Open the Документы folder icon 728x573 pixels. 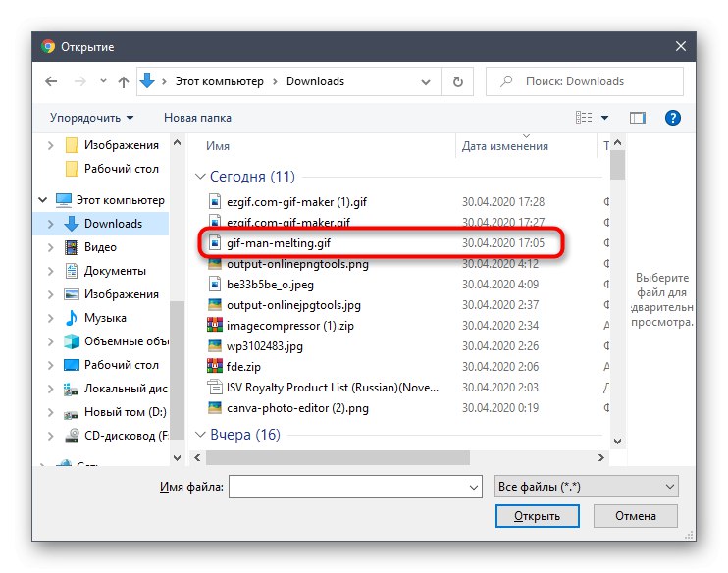click(72, 271)
